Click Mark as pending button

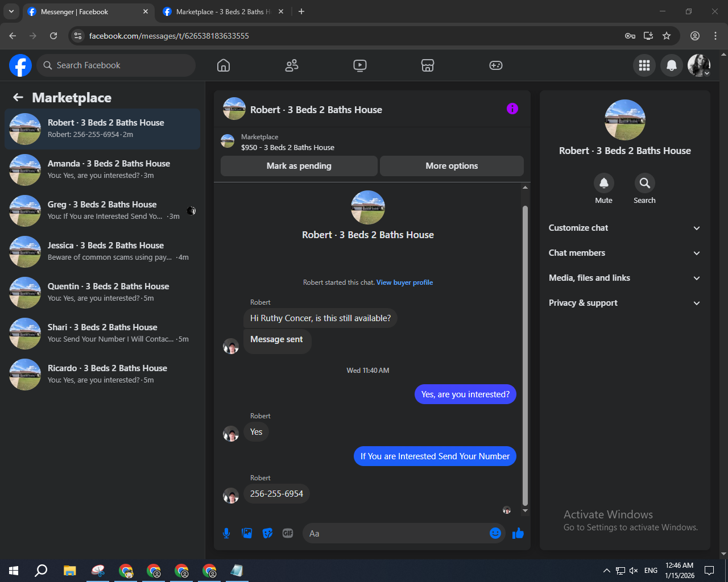(x=299, y=166)
